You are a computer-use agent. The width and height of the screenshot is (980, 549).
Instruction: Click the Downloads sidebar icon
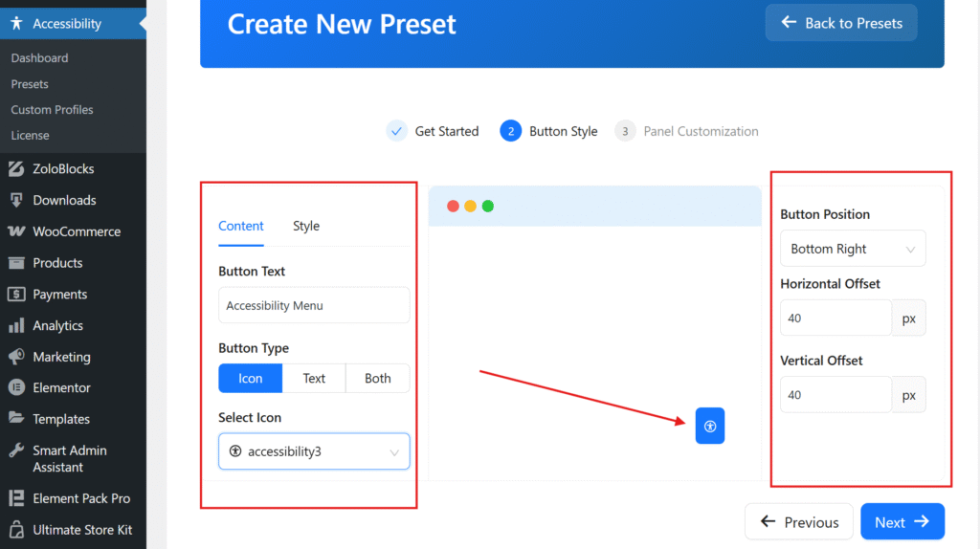[15, 201]
